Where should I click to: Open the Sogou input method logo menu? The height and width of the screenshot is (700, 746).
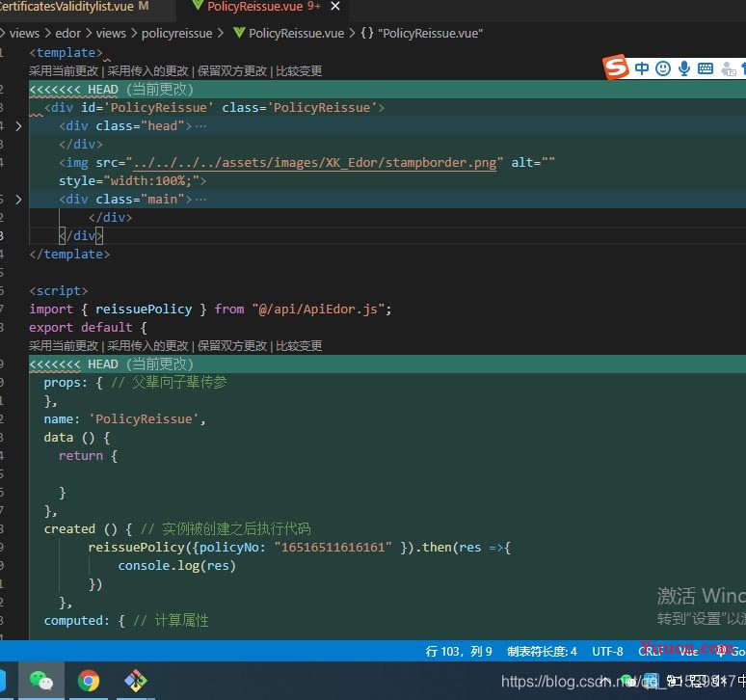click(x=616, y=67)
